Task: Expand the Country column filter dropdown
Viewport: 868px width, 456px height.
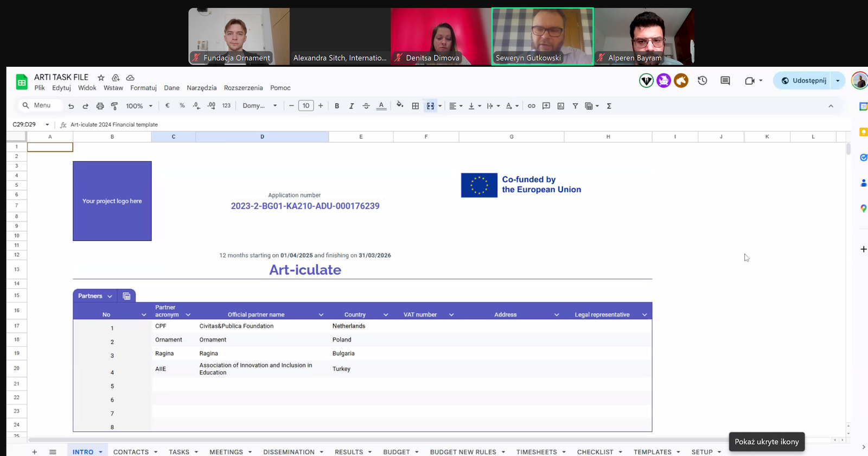Action: (386, 315)
